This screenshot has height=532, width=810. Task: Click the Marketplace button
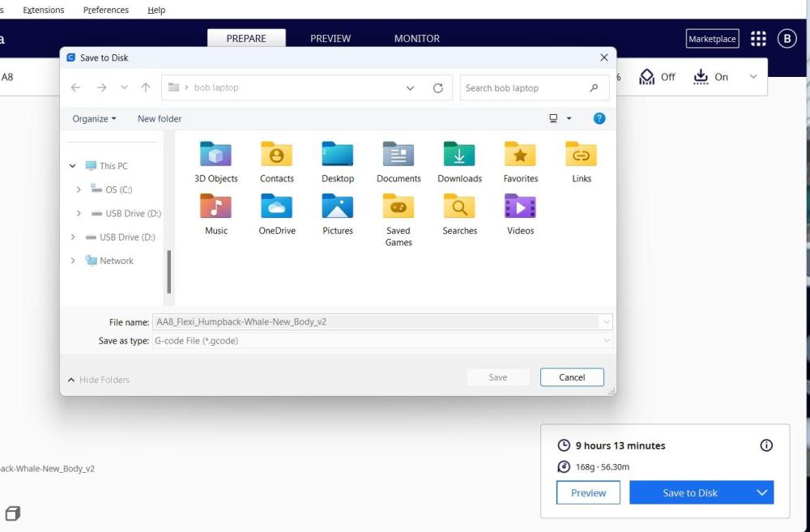coord(712,39)
